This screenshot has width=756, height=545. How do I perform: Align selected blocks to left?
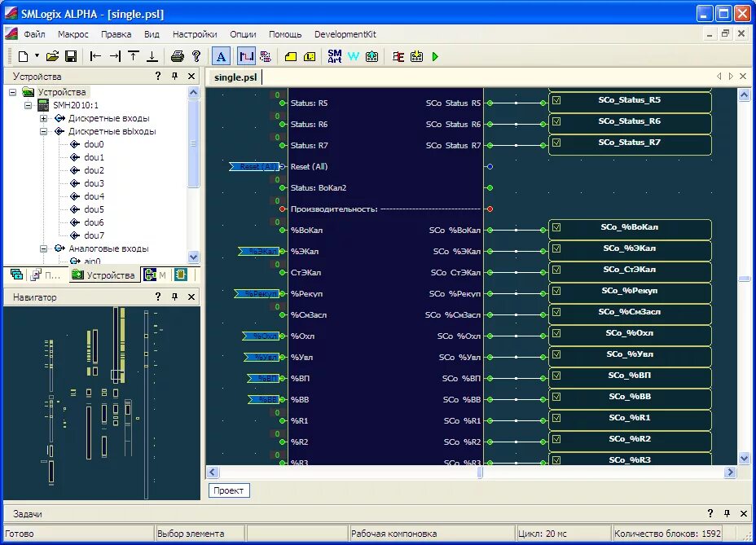[95, 56]
